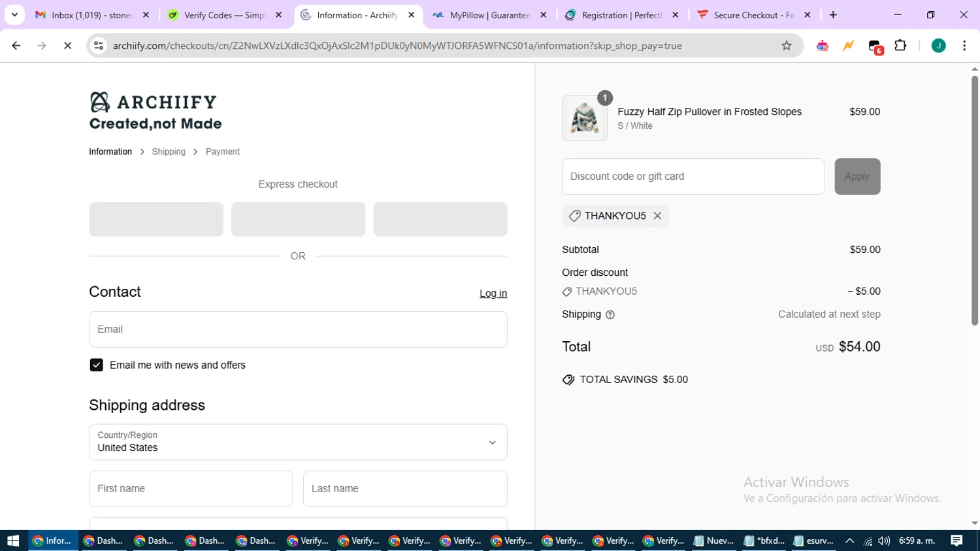Image resolution: width=980 pixels, height=551 pixels.
Task: Close the Information Archiify tab
Action: coord(411,15)
